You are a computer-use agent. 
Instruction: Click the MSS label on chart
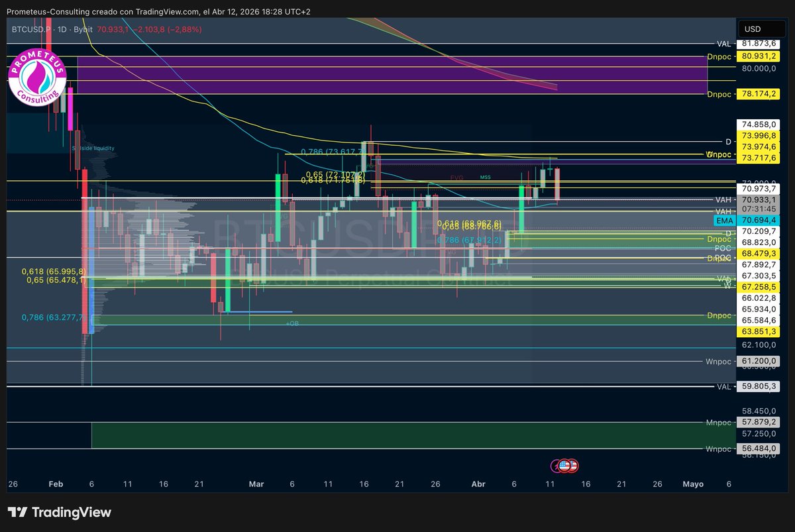click(486, 178)
